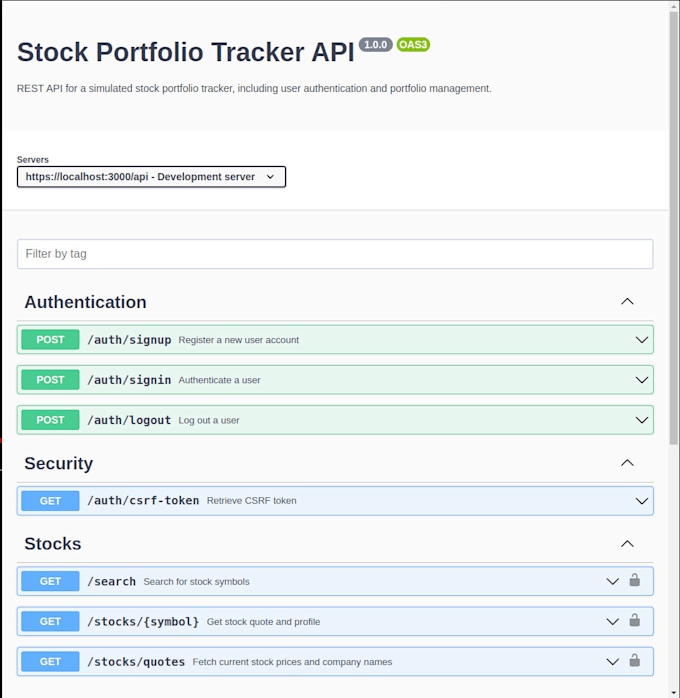Expand the /auth/csrf-token endpoint chevron

(642, 501)
